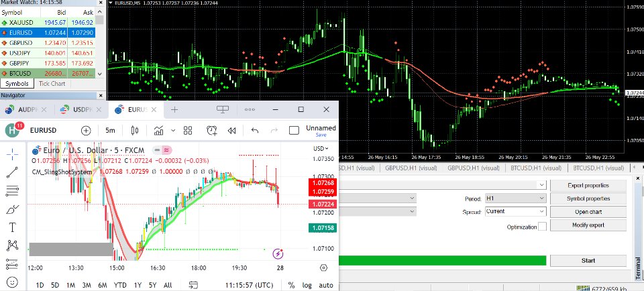This screenshot has width=644, height=291.
Task: Toggle percent scale mode
Action: pos(292,285)
